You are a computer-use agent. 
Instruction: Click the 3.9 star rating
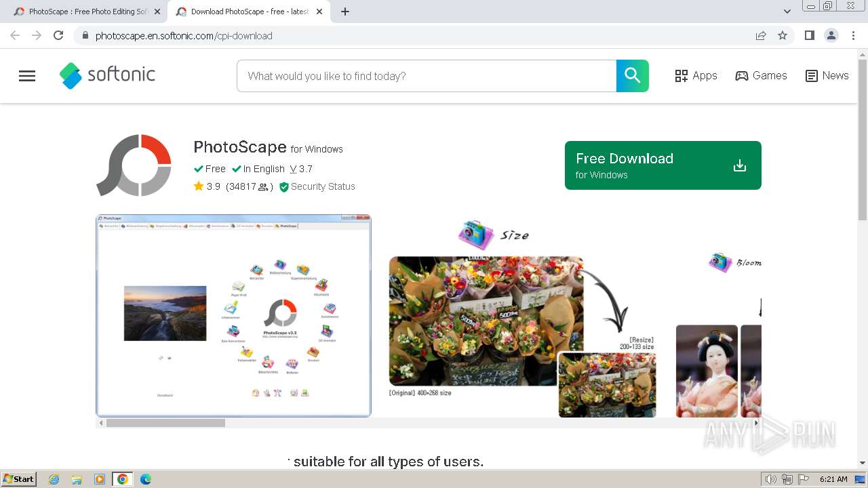click(x=207, y=186)
